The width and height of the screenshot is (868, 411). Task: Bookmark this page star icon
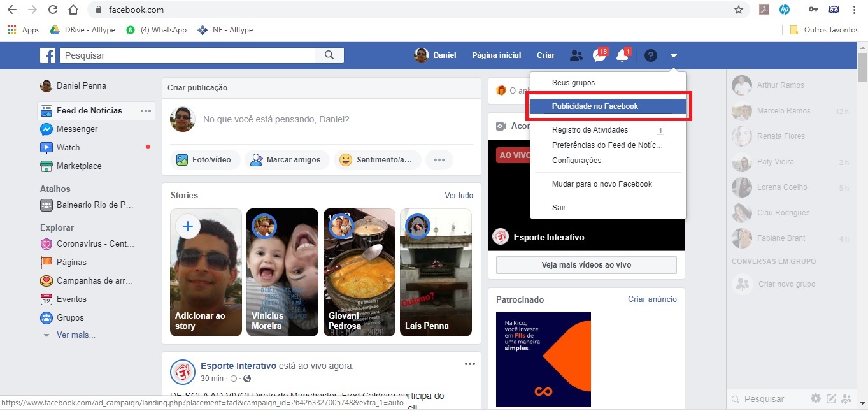[739, 10]
